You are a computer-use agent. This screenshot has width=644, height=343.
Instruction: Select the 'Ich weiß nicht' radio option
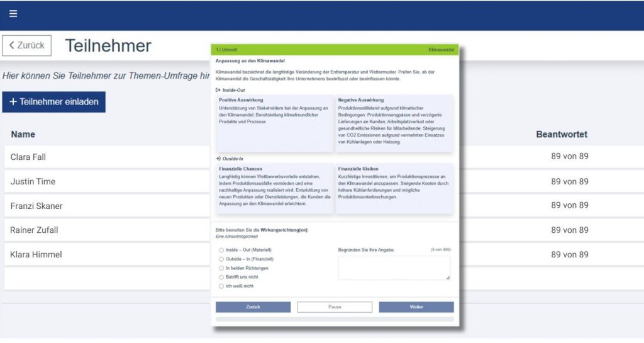(x=221, y=286)
